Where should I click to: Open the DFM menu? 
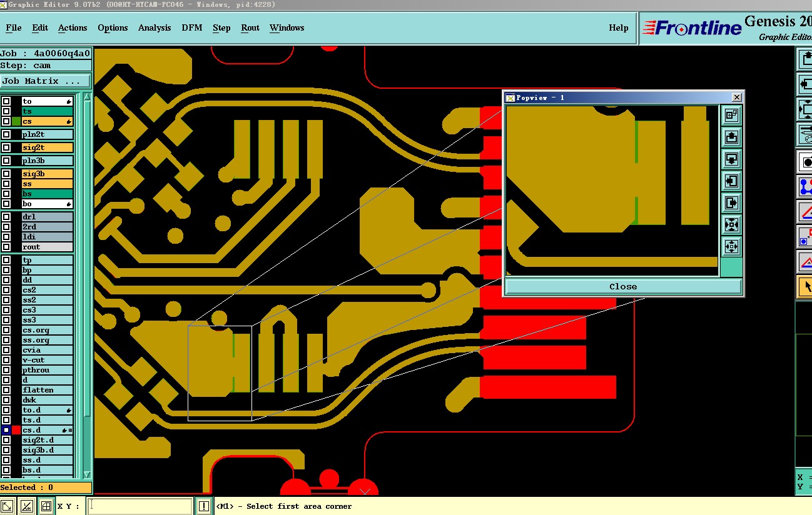[192, 27]
